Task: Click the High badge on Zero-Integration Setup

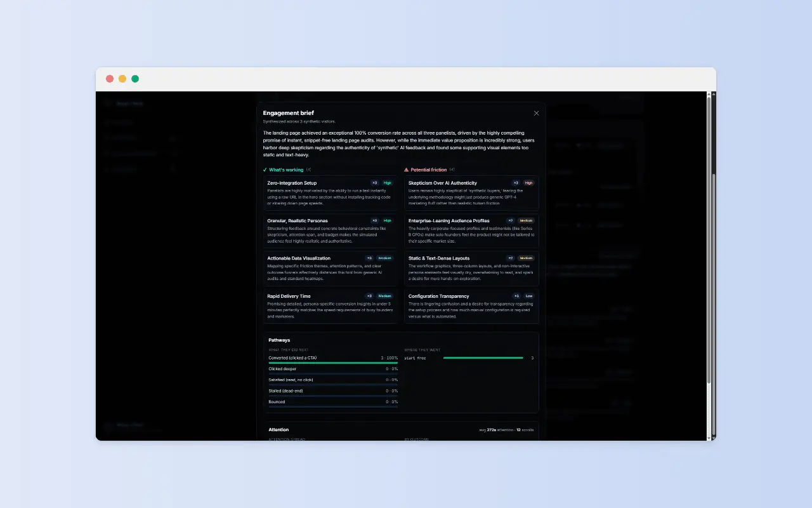Action: [x=388, y=183]
